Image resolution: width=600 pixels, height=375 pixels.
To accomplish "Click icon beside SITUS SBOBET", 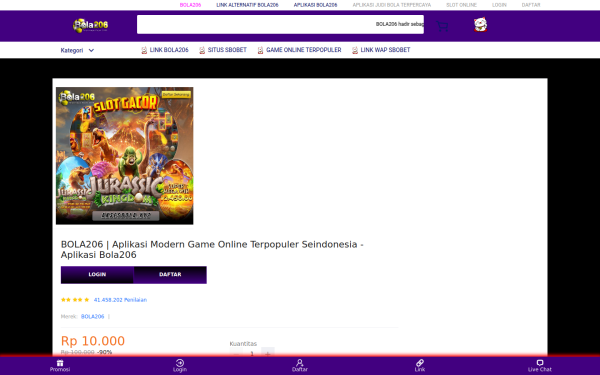I will pyautogui.click(x=202, y=50).
